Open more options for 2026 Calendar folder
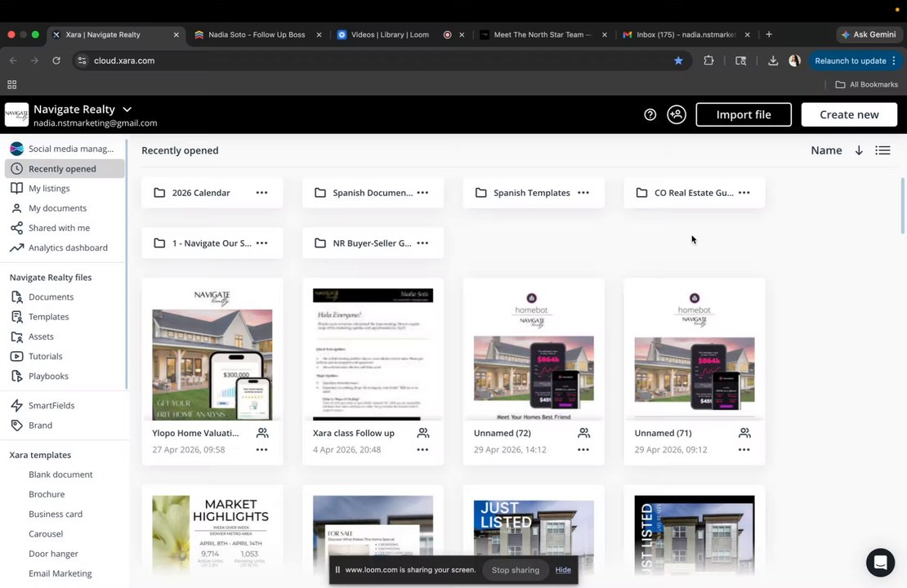 pos(262,193)
